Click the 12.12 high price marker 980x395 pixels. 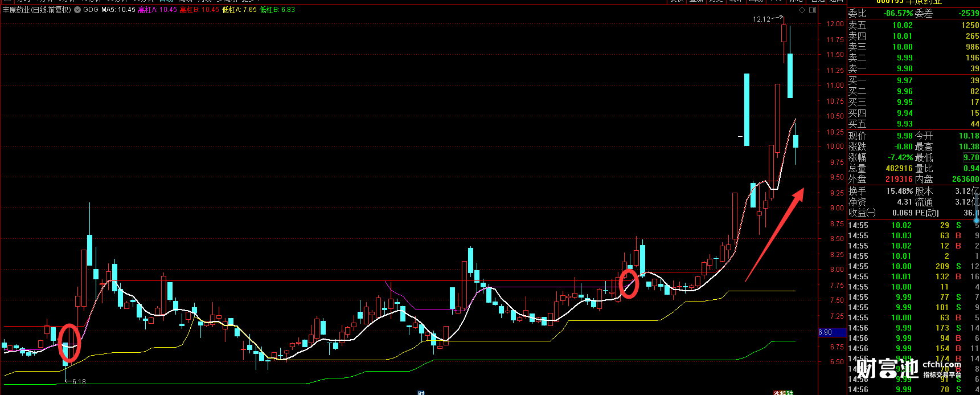[761, 19]
